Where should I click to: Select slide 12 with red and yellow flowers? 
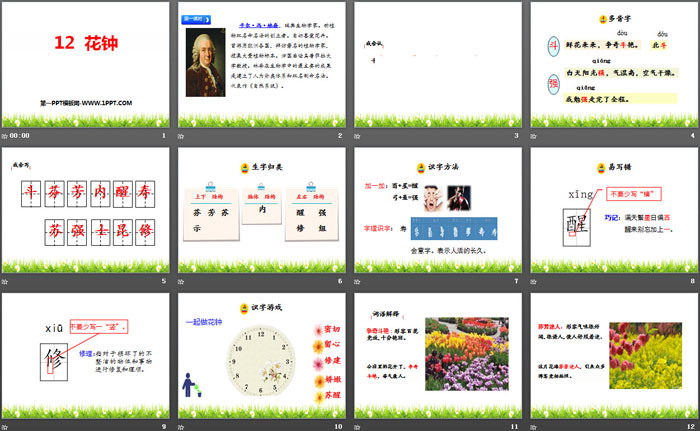[x=614, y=356]
